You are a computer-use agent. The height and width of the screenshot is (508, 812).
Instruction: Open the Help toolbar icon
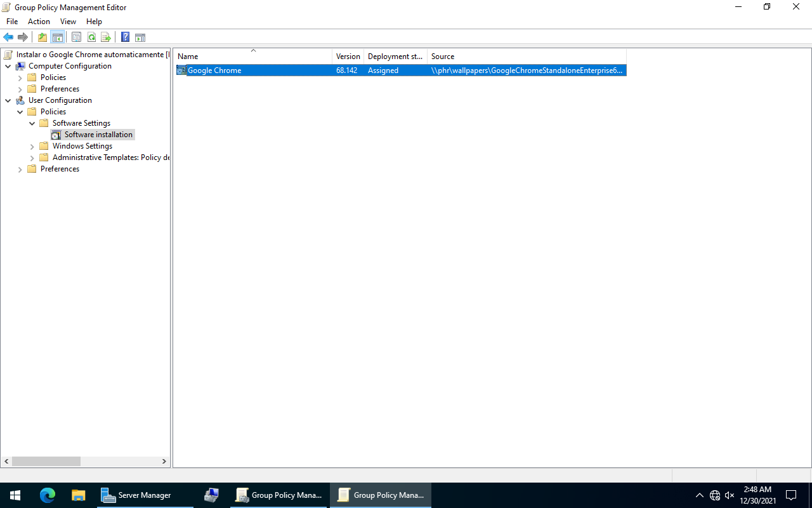(x=125, y=37)
